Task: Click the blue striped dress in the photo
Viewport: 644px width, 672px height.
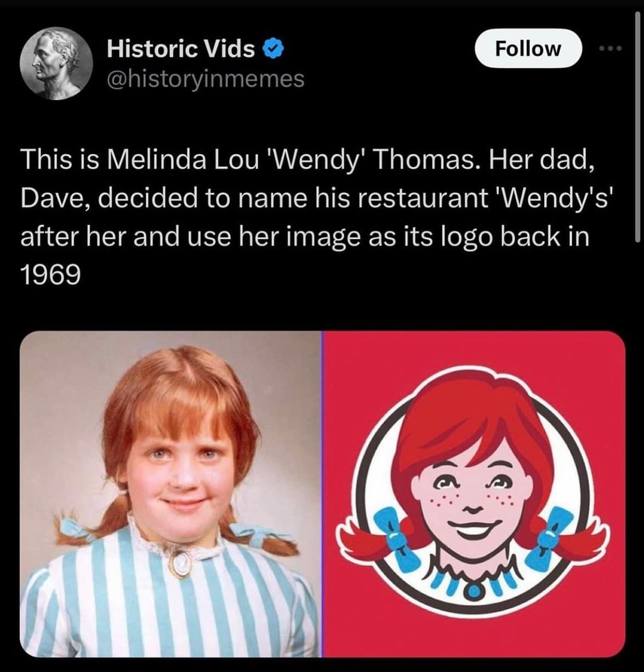Action: click(x=170, y=602)
